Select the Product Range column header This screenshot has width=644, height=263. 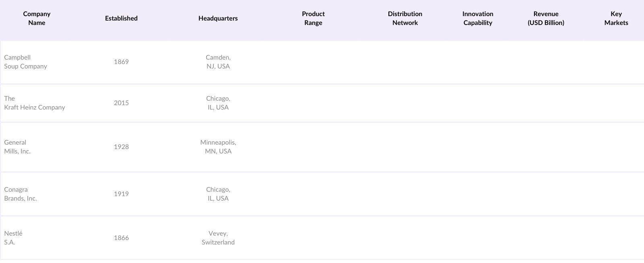click(313, 19)
